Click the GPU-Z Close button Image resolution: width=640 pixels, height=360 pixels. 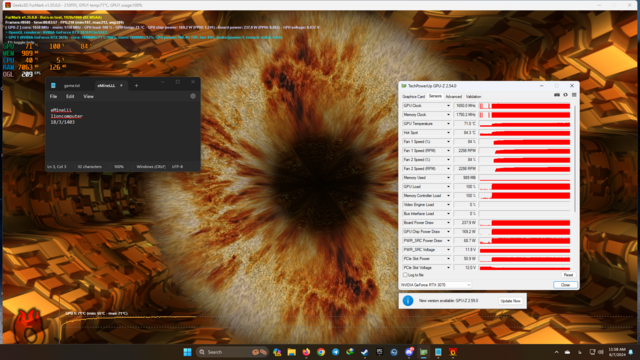click(x=565, y=285)
